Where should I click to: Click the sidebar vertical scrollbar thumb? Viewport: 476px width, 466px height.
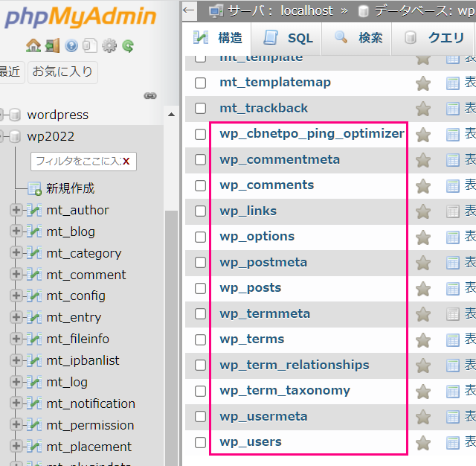171,337
